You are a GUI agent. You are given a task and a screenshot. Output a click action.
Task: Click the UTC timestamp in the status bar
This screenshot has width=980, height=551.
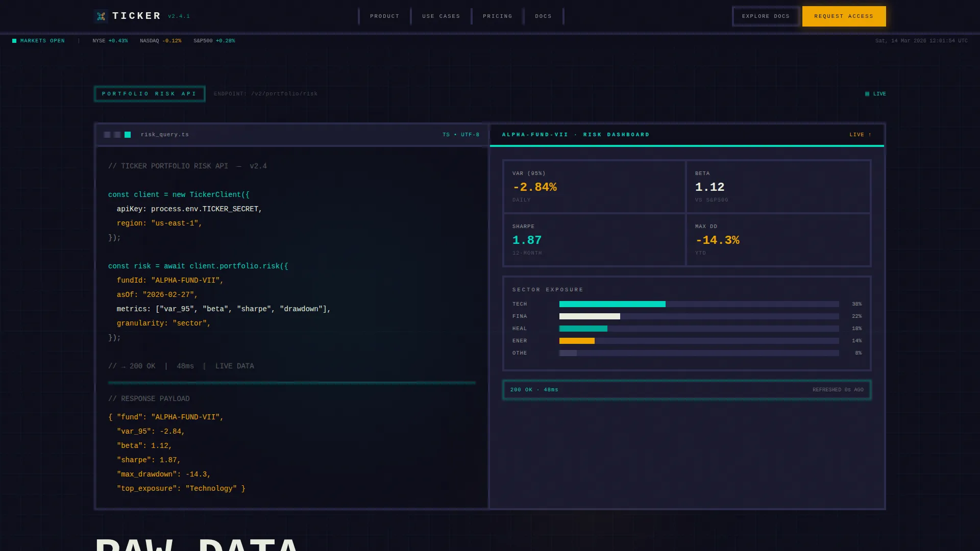tap(921, 41)
